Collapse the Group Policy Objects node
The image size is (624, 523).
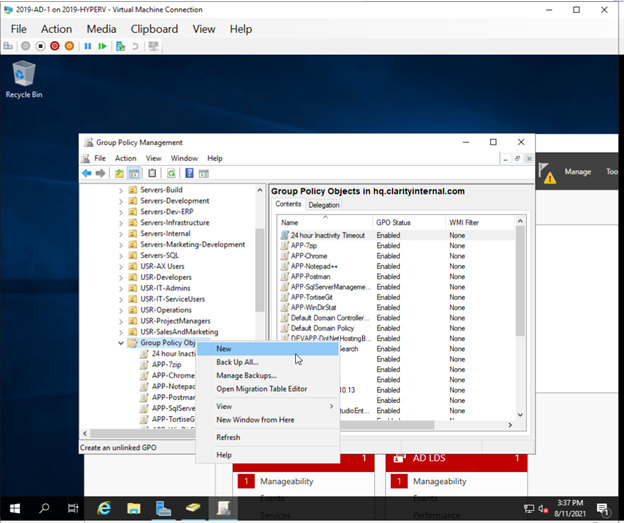click(121, 343)
